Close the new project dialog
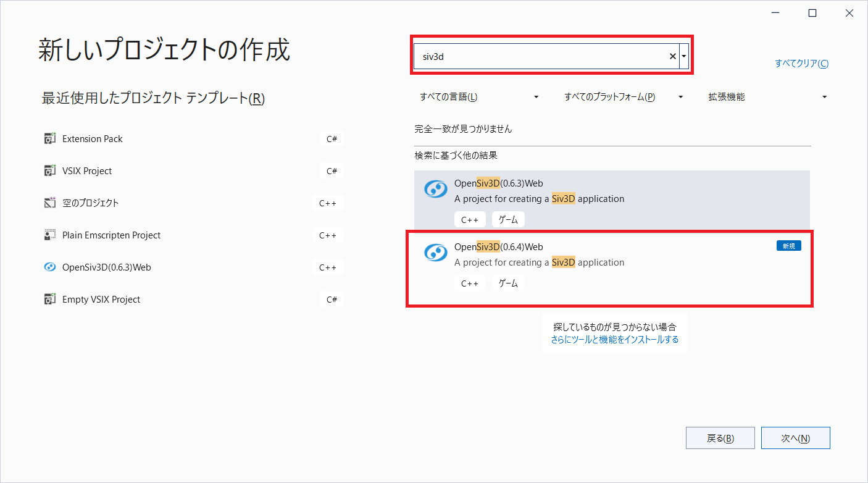Screen dimensions: 868x483 pos(849,13)
